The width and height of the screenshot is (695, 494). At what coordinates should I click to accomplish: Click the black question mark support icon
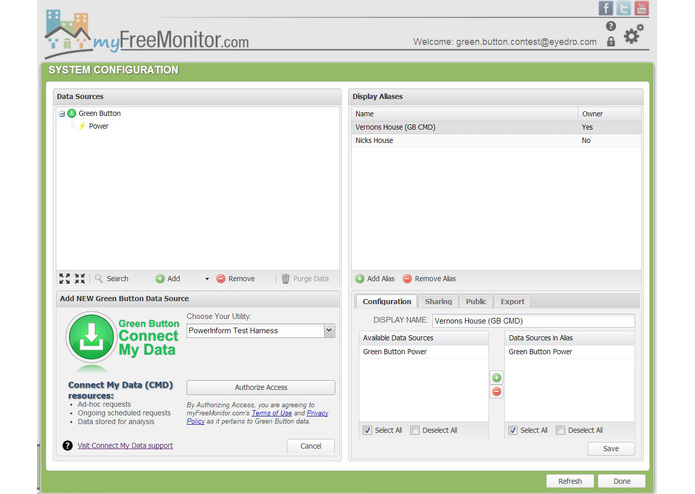(67, 445)
